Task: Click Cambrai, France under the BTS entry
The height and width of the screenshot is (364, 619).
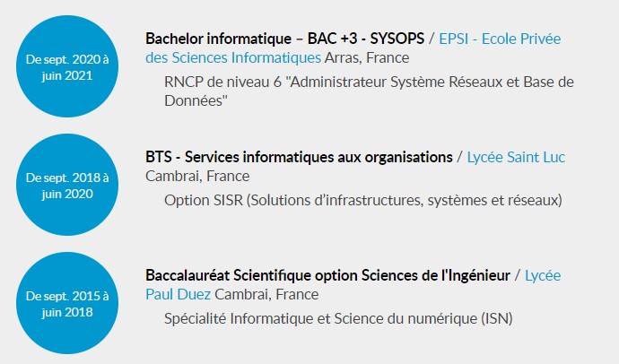Action: click(197, 176)
